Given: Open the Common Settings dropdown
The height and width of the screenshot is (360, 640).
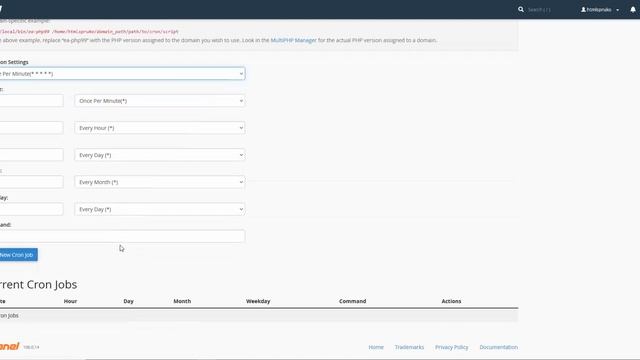Looking at the screenshot, I should (122, 73).
